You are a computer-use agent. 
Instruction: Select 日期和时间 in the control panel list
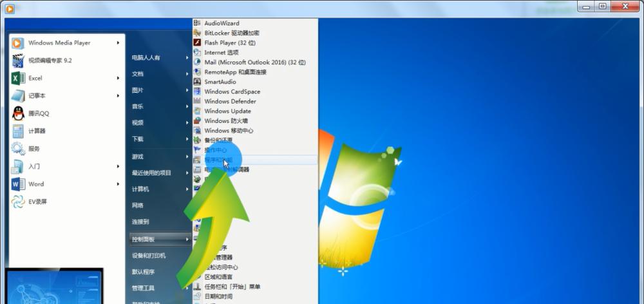point(255,297)
